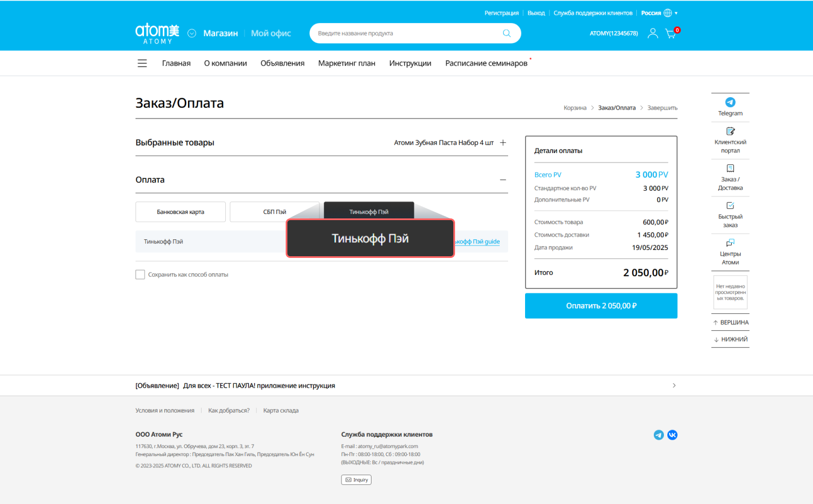Viewport: 813px width, 504px height.
Task: Collapse Оплата section with minus icon
Action: coord(503,180)
